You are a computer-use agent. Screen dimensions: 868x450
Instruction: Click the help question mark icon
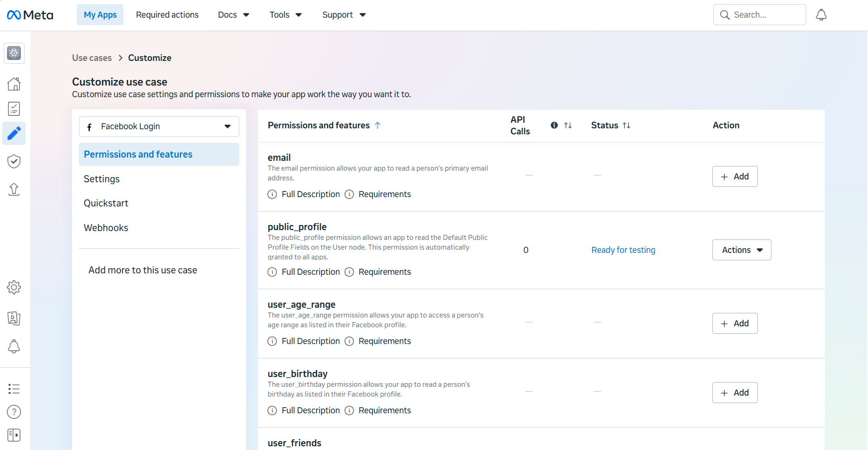(x=14, y=412)
